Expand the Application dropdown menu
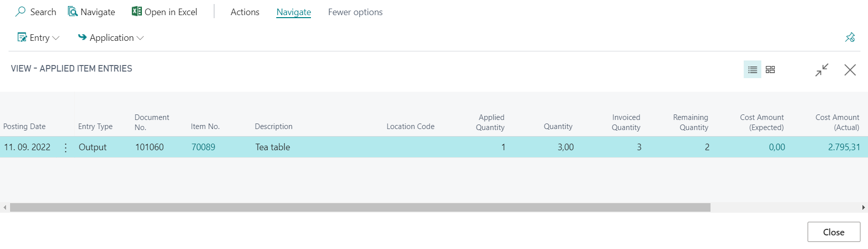This screenshot has width=868, height=249. coord(111,38)
